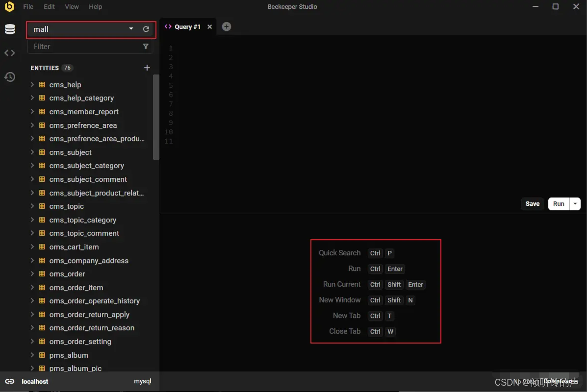Screen dimensions: 587x392
Task: Add a new entity with plus icon
Action: coord(147,68)
